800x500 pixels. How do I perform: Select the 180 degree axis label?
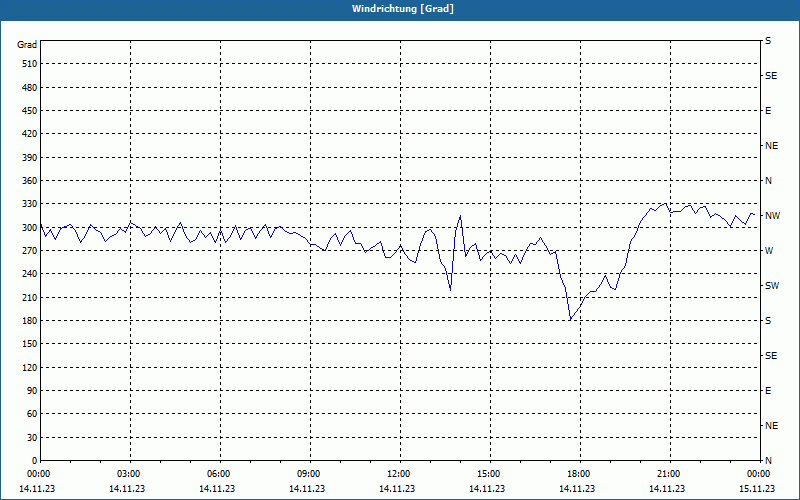[30, 321]
